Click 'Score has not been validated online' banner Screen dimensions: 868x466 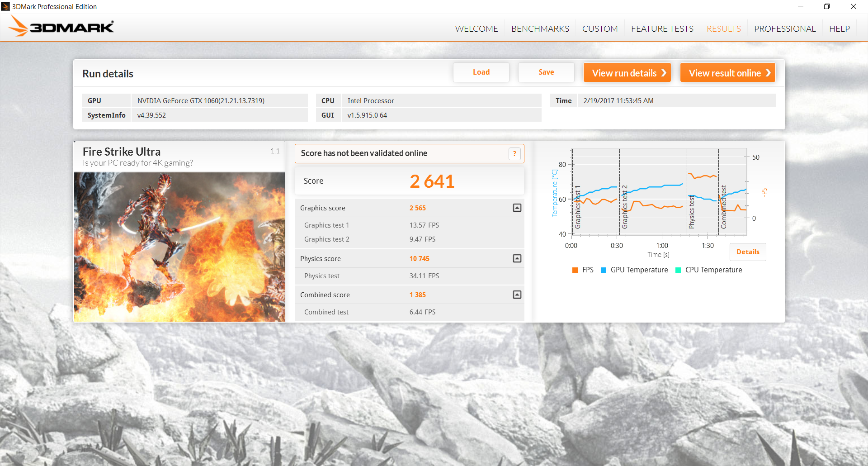pos(409,153)
